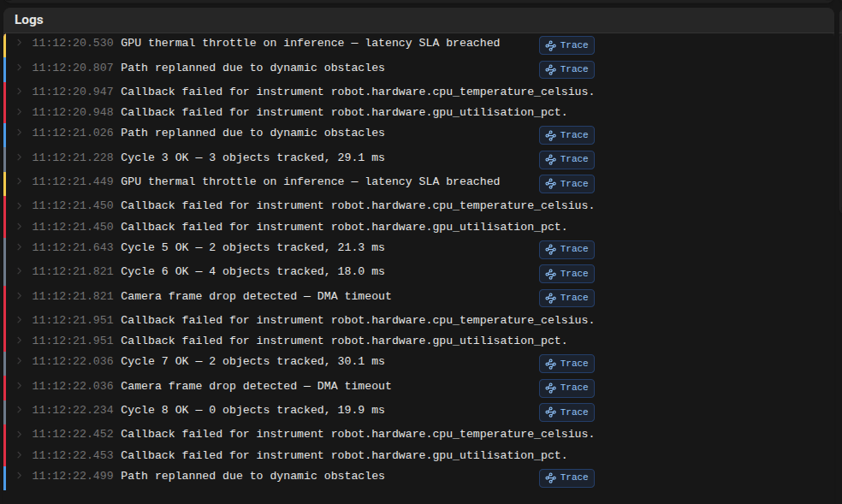Expand the Cycle 7 OK log row
The width and height of the screenshot is (842, 504).
(20, 361)
